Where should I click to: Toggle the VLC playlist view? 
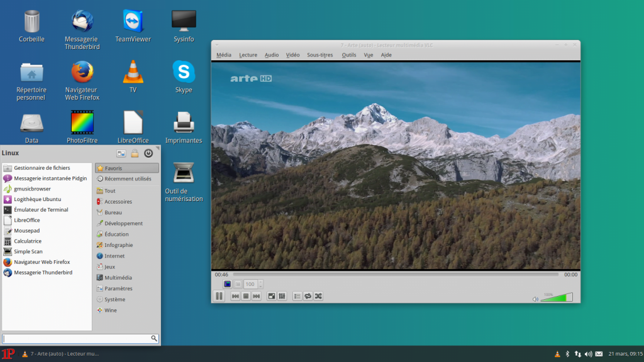pos(297,296)
